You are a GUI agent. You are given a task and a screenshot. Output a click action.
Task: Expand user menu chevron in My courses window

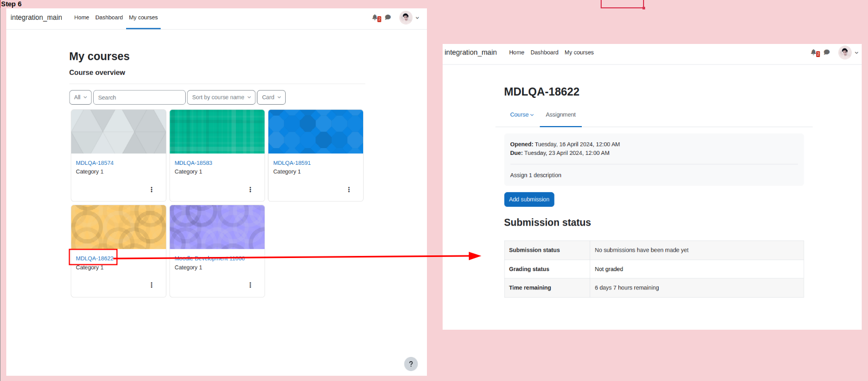click(417, 18)
